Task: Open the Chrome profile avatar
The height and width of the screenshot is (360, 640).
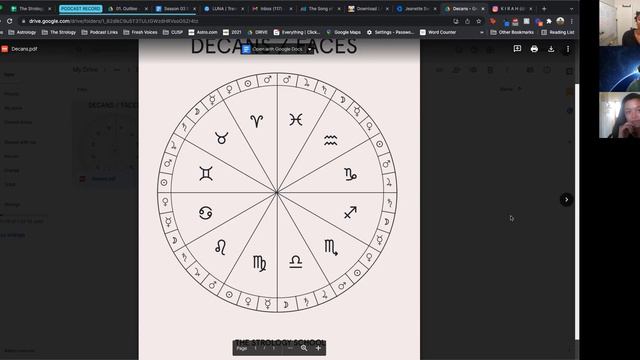Action: 560,21
